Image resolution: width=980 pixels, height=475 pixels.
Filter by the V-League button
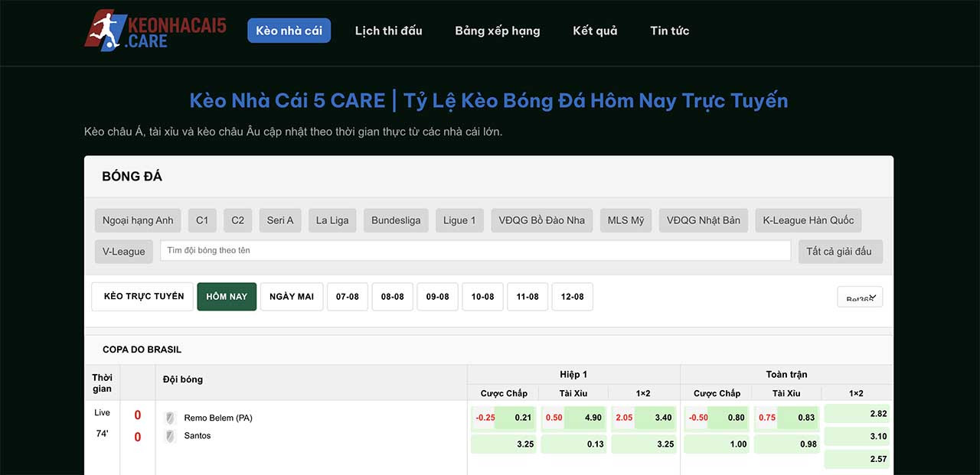pos(124,251)
